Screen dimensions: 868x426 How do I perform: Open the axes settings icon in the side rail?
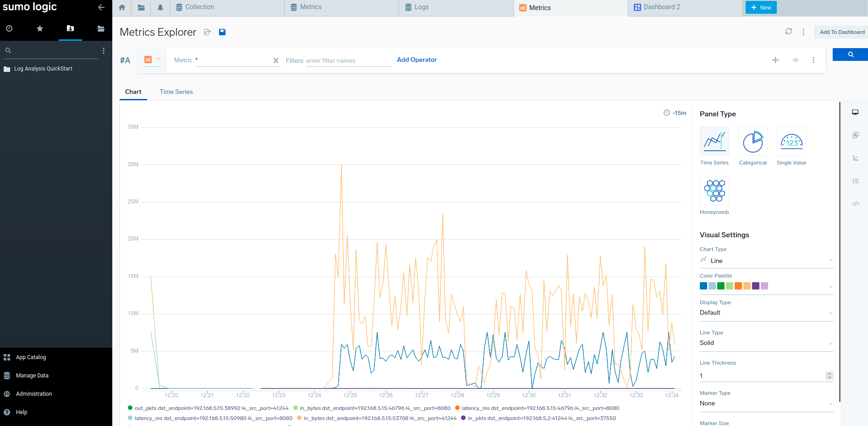coord(855,158)
